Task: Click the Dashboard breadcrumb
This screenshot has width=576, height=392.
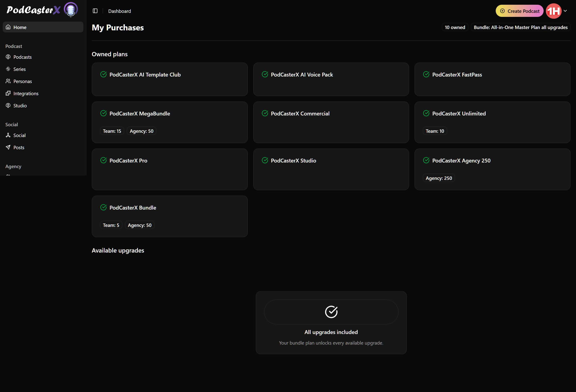Action: (x=119, y=11)
